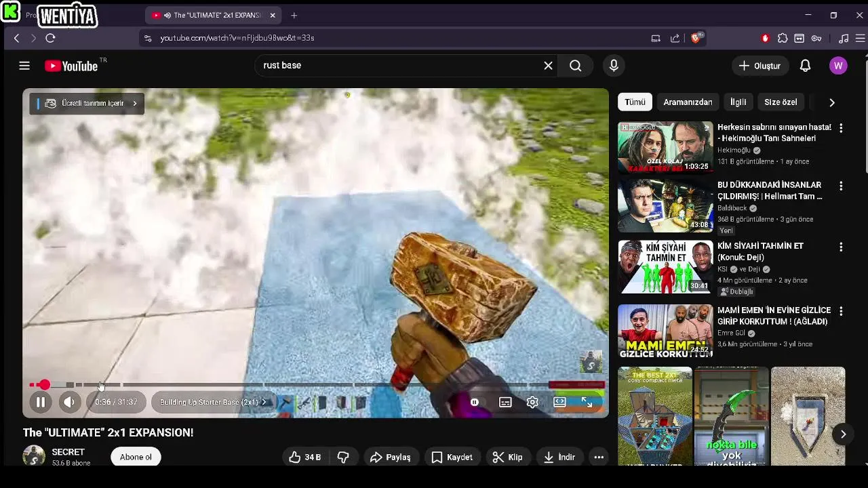Share this page via address bar icon

675,38
